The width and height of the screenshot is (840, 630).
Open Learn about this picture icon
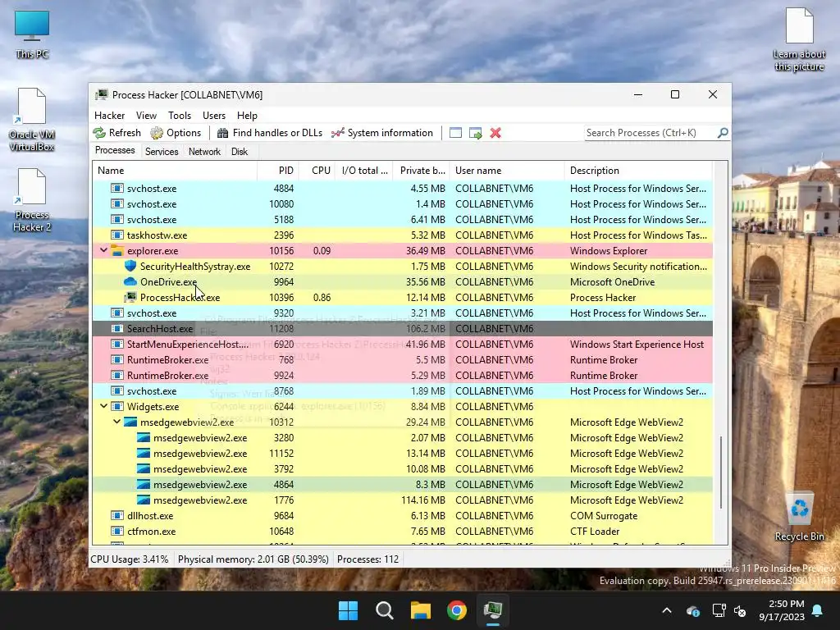click(799, 39)
